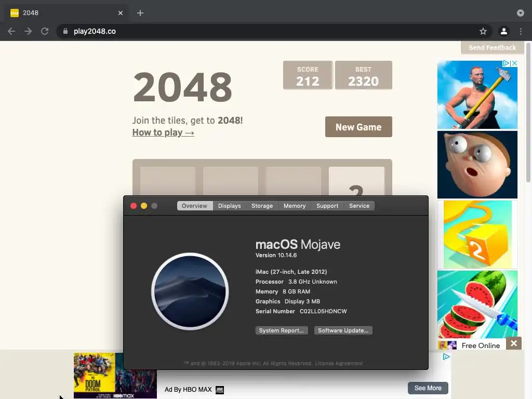Click the AdChoices triangle on the sidebar ad
The height and width of the screenshot is (399, 532).
click(506, 63)
